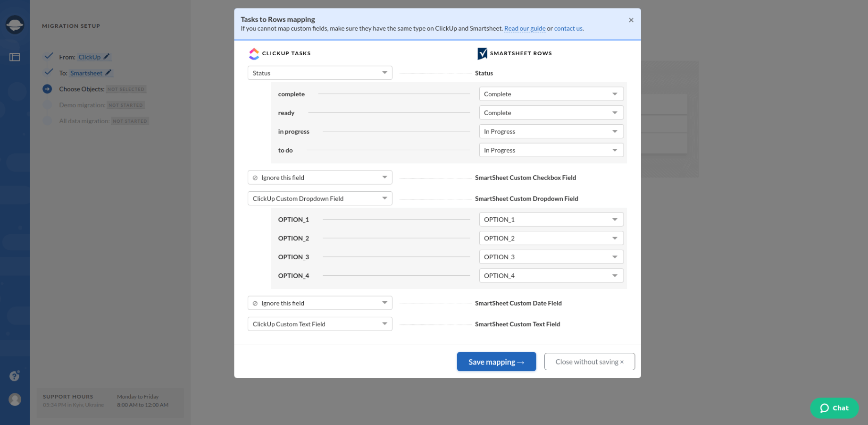Viewport: 868px width, 425px height.
Task: Select the All data migration step
Action: pos(84,121)
